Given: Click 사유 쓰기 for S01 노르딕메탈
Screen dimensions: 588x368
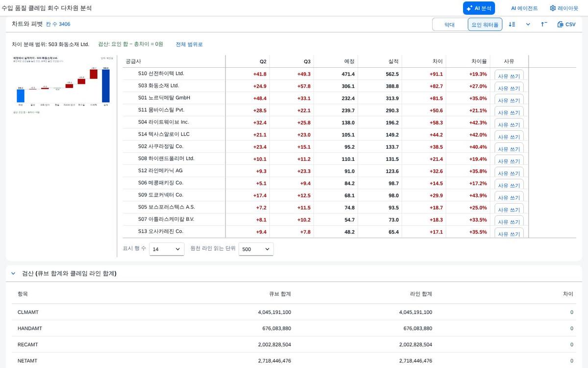Looking at the screenshot, I should tap(509, 100).
